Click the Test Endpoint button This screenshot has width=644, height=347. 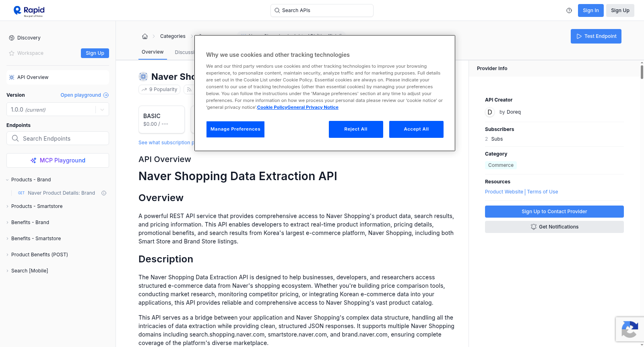(x=596, y=36)
